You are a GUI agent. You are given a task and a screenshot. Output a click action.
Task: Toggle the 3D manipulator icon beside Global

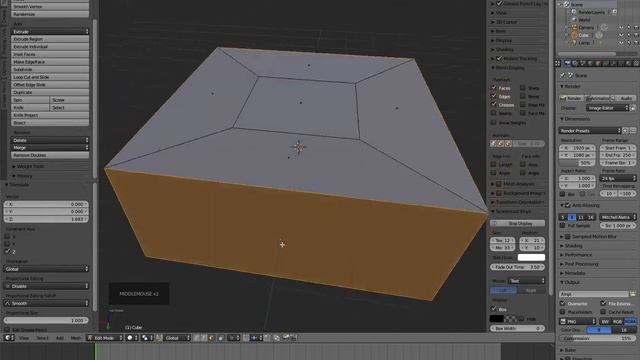click(159, 338)
